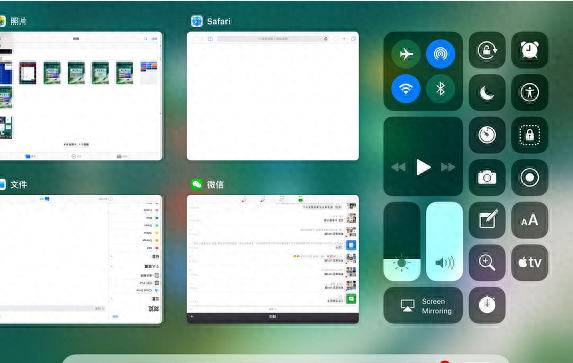This screenshot has height=363, width=573.
Task: Toggle the Bluetooth button
Action: (440, 89)
